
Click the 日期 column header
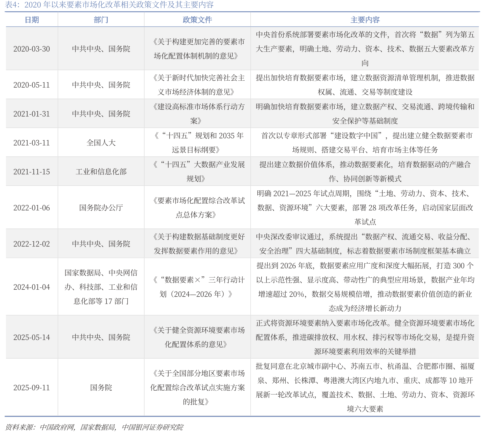click(x=32, y=20)
